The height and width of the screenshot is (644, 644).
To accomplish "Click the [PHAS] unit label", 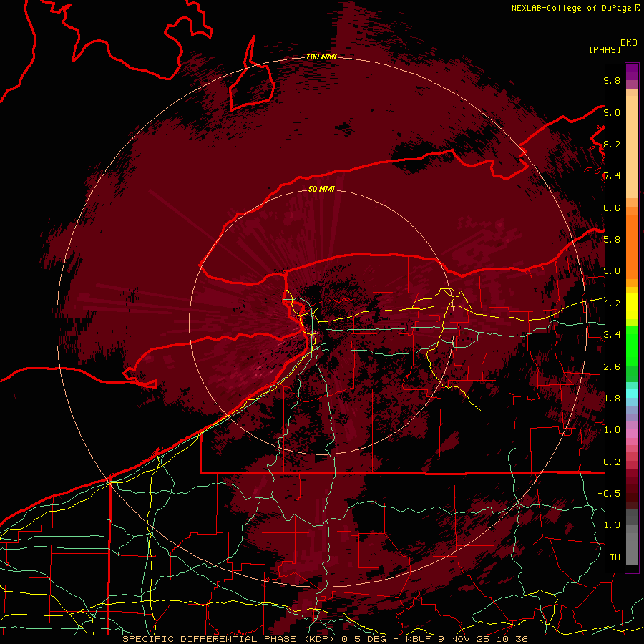I will point(605,50).
